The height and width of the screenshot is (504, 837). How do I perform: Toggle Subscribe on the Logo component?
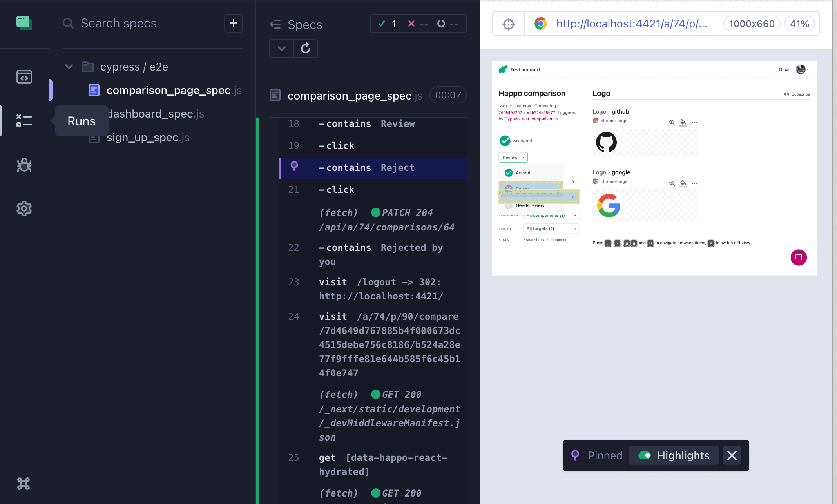(797, 94)
